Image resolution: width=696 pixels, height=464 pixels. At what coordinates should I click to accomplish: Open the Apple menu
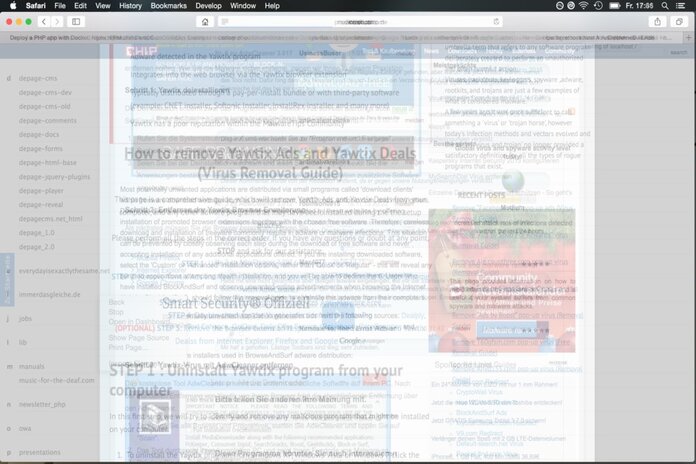pos(13,6)
